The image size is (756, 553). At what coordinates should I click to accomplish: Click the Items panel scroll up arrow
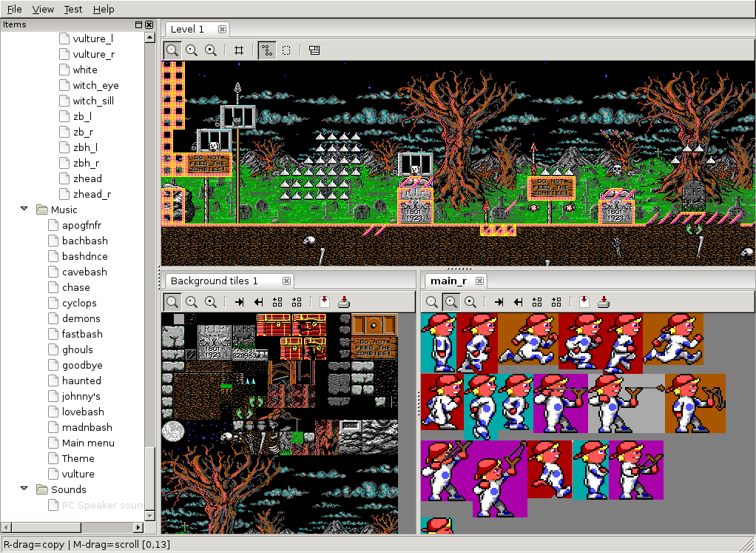(x=149, y=38)
